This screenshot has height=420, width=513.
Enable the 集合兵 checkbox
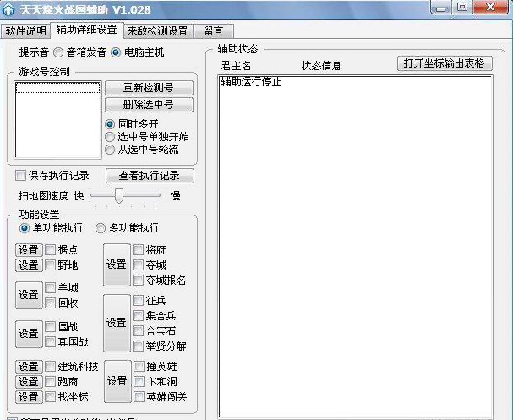point(138,316)
